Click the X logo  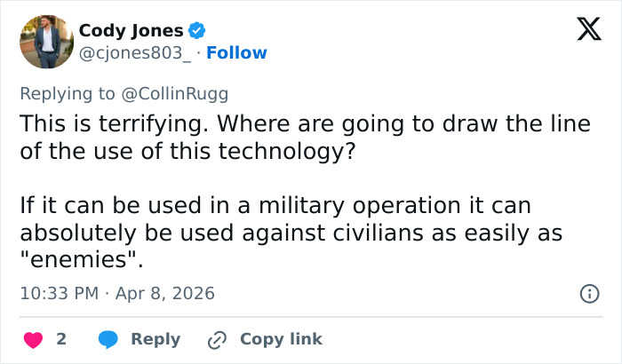click(583, 31)
